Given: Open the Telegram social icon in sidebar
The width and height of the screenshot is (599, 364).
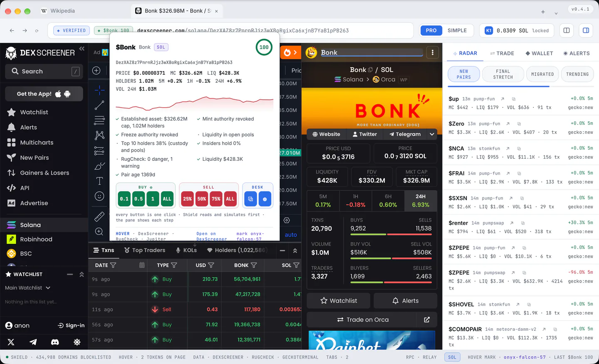Looking at the screenshot, I should pyautogui.click(x=33, y=342).
